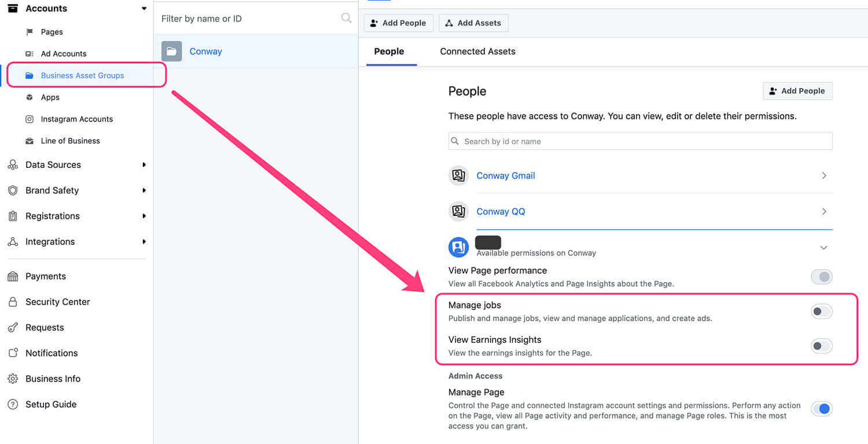Click the Apps cube icon

click(x=30, y=97)
